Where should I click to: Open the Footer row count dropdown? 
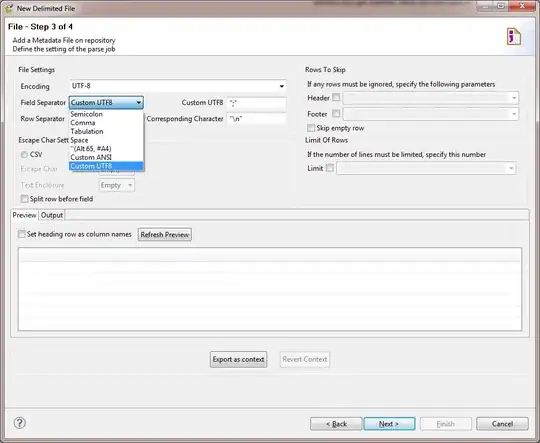[x=430, y=114]
